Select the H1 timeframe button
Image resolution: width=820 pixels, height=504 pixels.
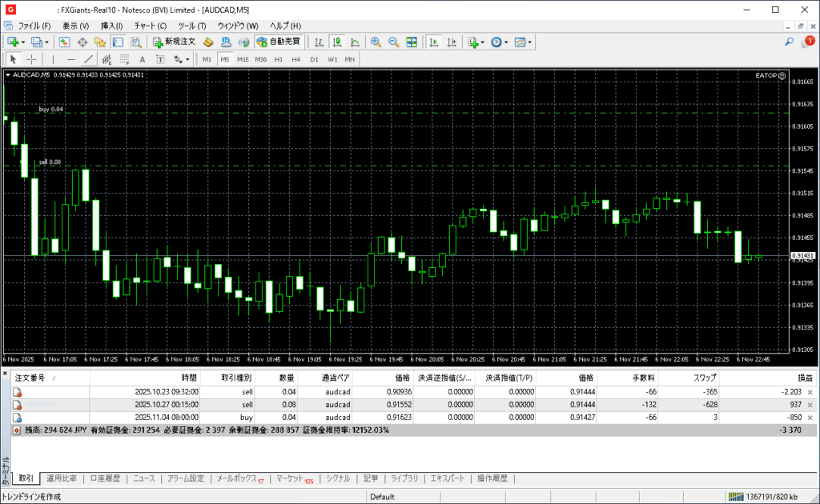[x=279, y=59]
